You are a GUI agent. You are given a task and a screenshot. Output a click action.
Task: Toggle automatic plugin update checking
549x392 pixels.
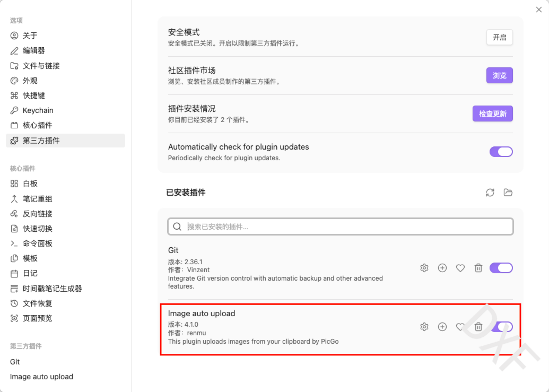pos(501,152)
